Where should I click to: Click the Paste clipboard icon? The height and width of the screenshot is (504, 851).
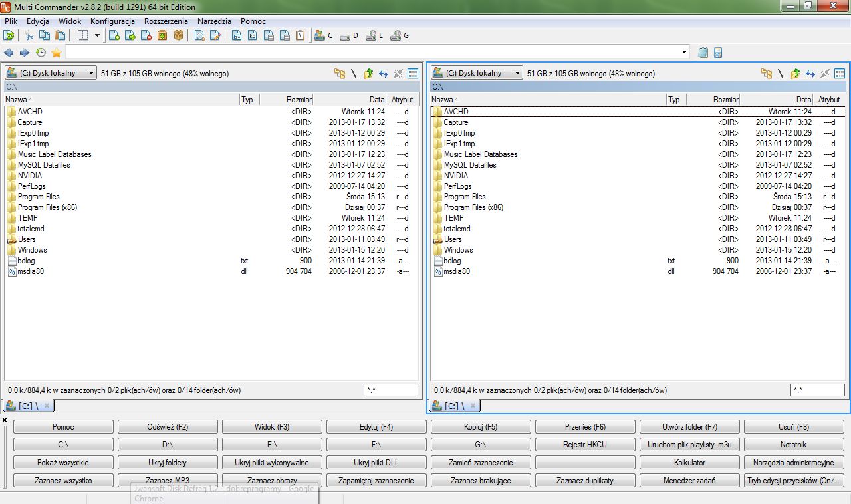coord(59,35)
